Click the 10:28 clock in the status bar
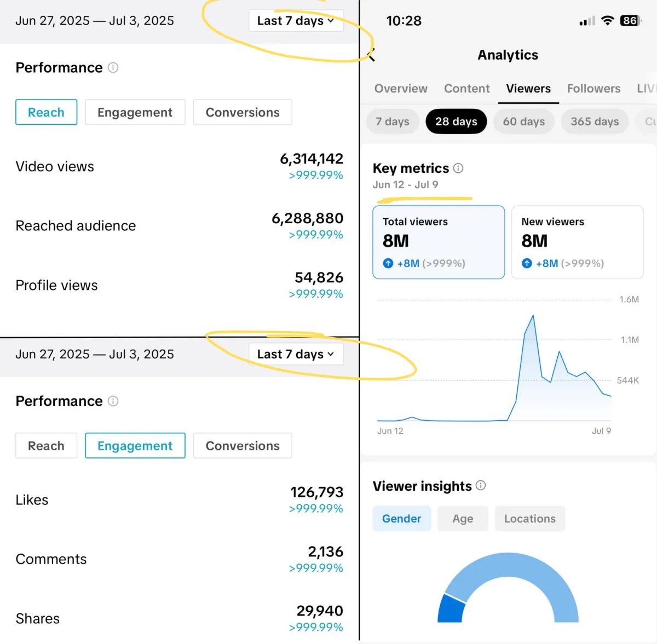The height and width of the screenshot is (644, 657). click(404, 21)
